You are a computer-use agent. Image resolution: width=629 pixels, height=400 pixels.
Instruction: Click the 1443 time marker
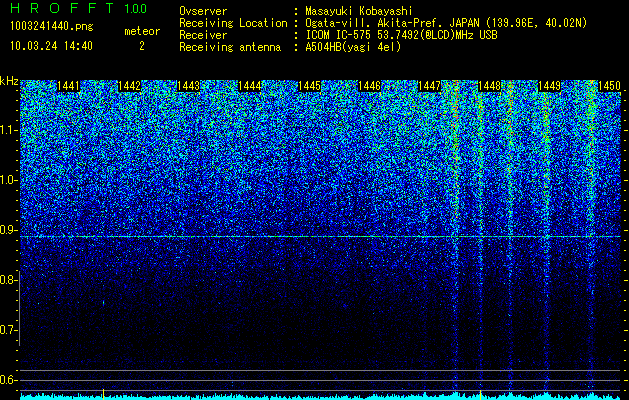coord(189,86)
